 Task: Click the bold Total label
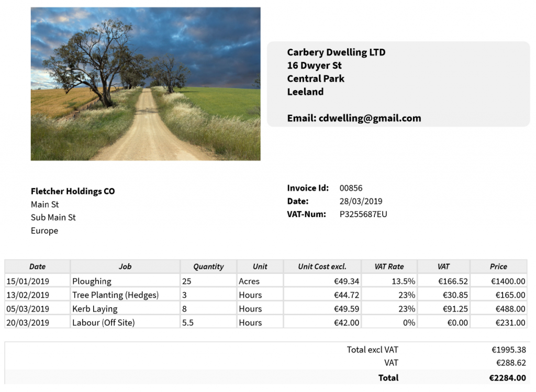point(388,378)
